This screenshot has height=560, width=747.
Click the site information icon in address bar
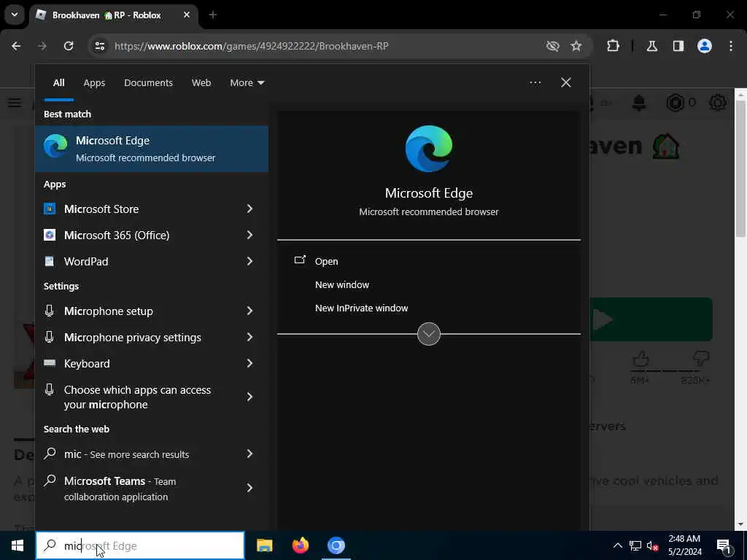coord(99,46)
